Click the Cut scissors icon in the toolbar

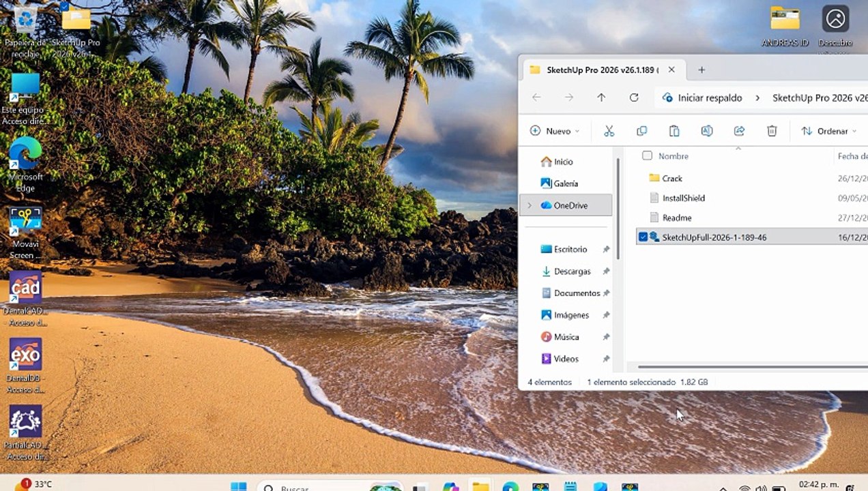click(x=609, y=131)
